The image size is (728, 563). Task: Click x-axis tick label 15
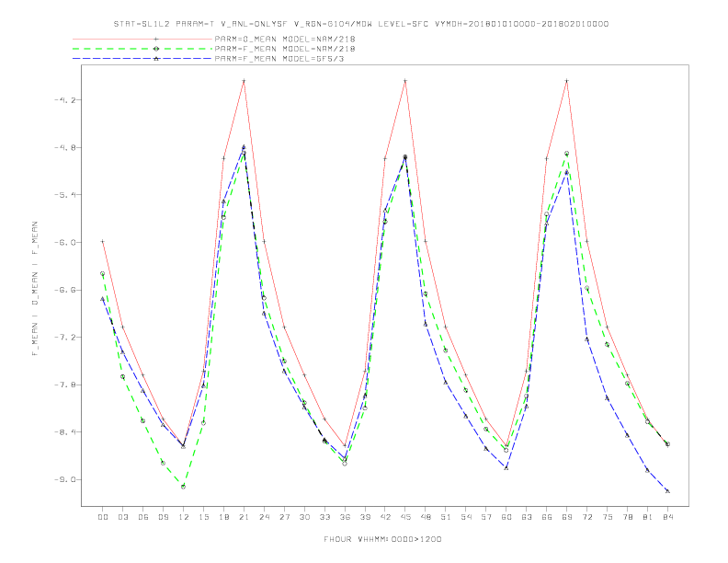203,517
